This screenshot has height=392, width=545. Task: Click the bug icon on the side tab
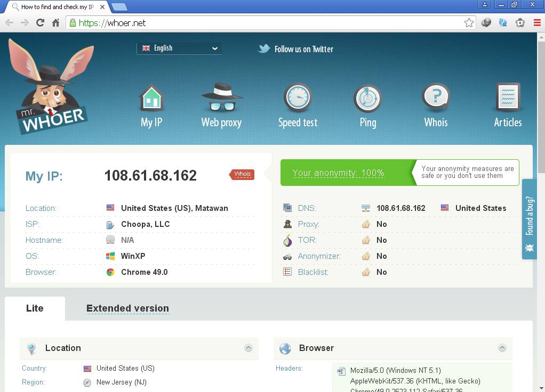coord(530,248)
